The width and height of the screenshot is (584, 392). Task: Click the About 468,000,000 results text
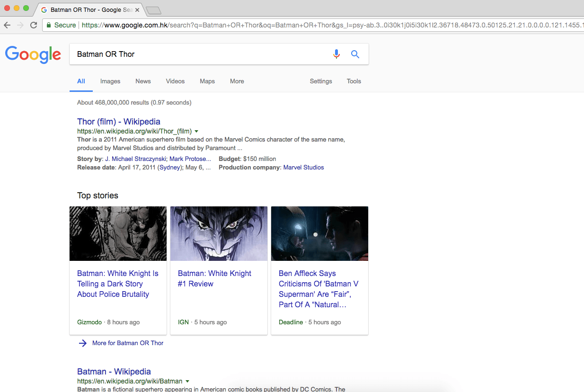(x=134, y=102)
